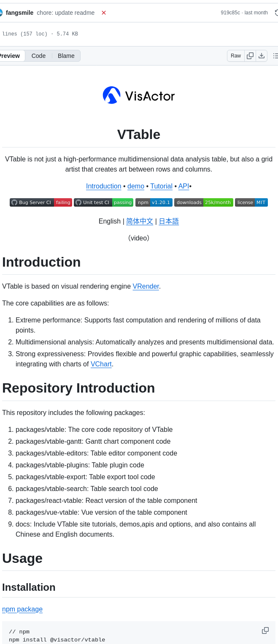Open the npm package link
Screen dimensions: 278x644
click(x=22, y=609)
